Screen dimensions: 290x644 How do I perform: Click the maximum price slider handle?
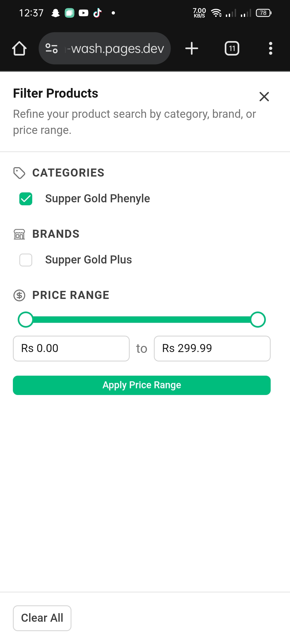(258, 320)
